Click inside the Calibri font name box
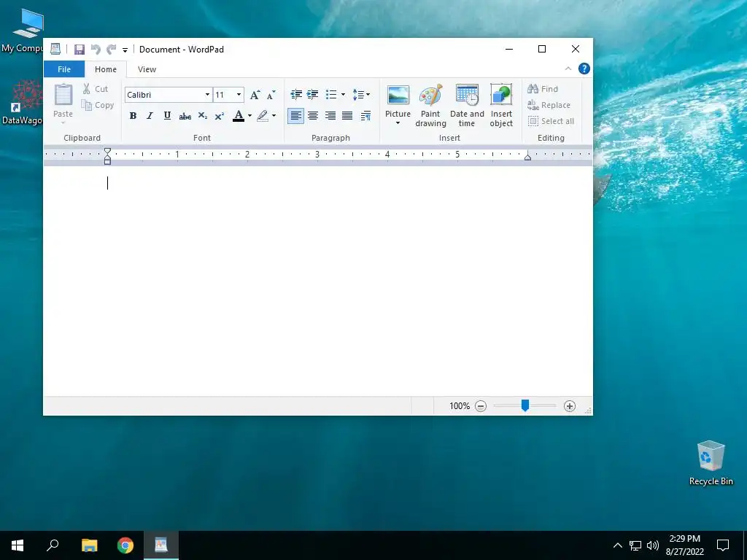Viewport: 747px width, 560px height. [x=164, y=95]
